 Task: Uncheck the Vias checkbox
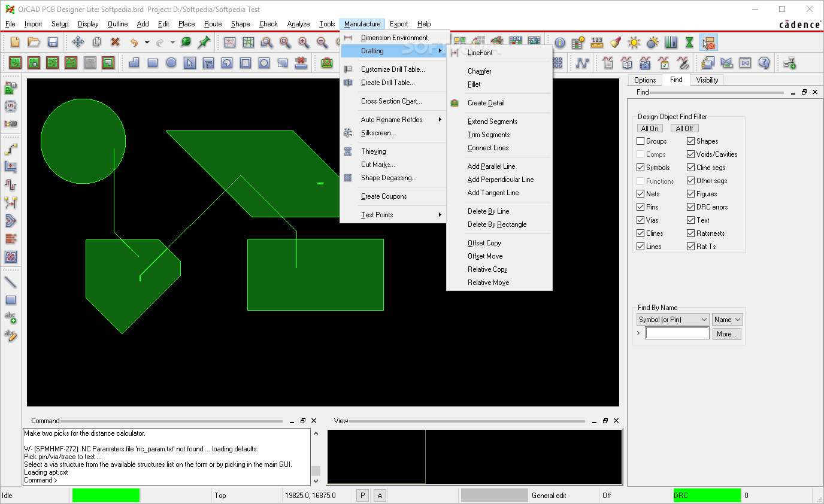click(641, 220)
